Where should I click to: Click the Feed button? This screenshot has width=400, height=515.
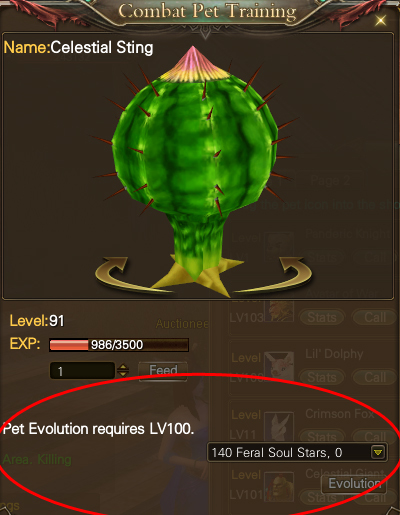click(163, 371)
